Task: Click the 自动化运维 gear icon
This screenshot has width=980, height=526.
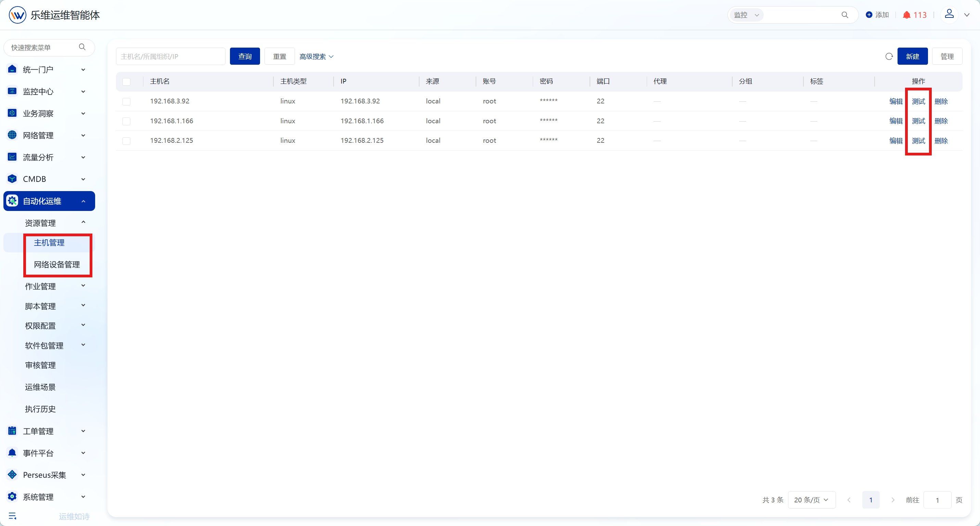Action: pos(12,201)
